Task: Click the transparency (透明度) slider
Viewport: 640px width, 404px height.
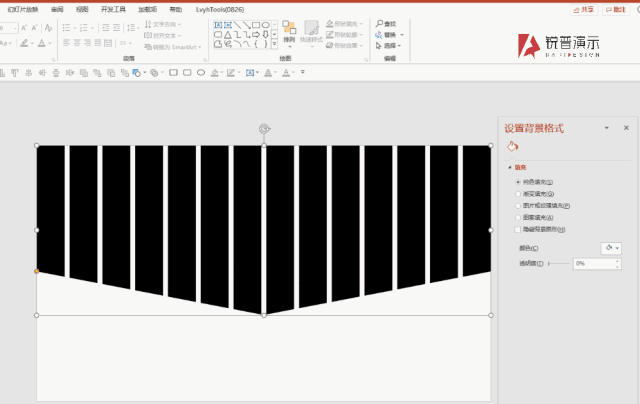Action: coord(559,264)
